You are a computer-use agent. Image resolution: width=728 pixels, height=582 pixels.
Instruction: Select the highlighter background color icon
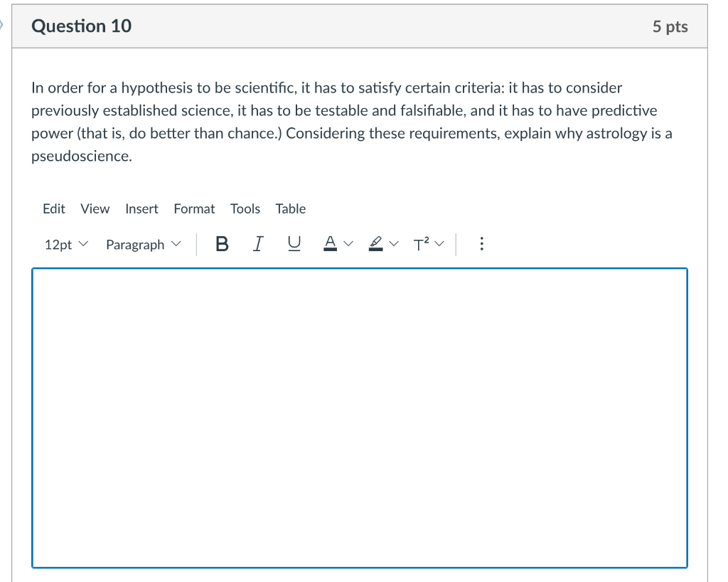[x=376, y=243]
